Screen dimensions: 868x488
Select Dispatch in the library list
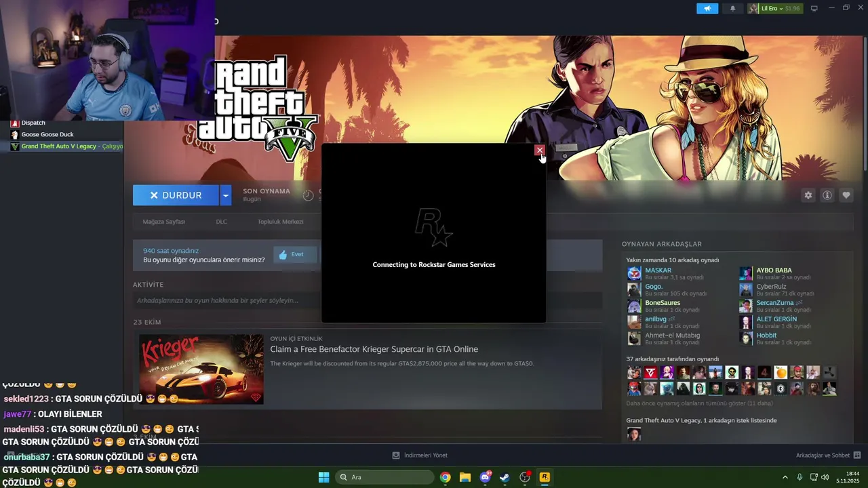point(33,123)
